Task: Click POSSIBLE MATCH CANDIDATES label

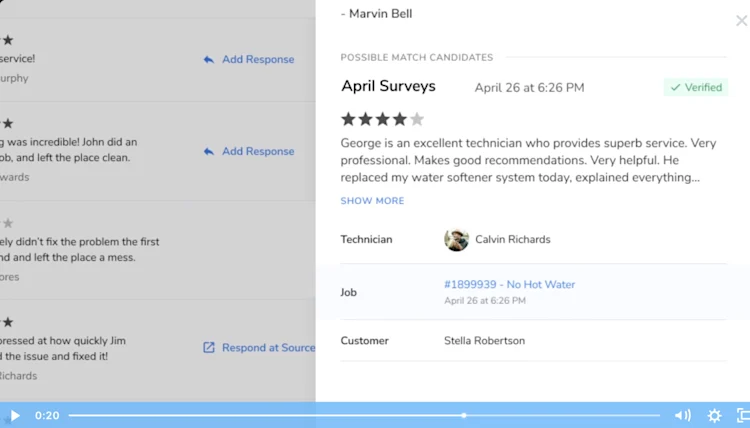Action: (417, 57)
